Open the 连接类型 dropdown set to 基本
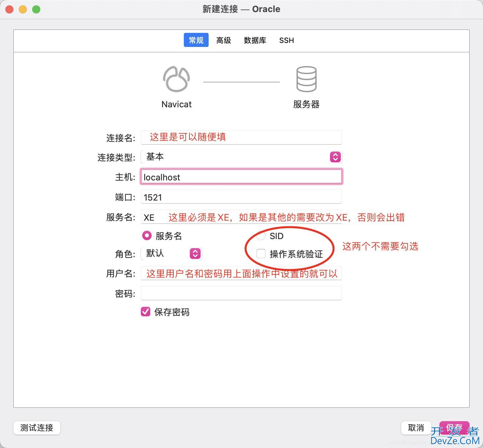This screenshot has height=448, width=483. (241, 157)
